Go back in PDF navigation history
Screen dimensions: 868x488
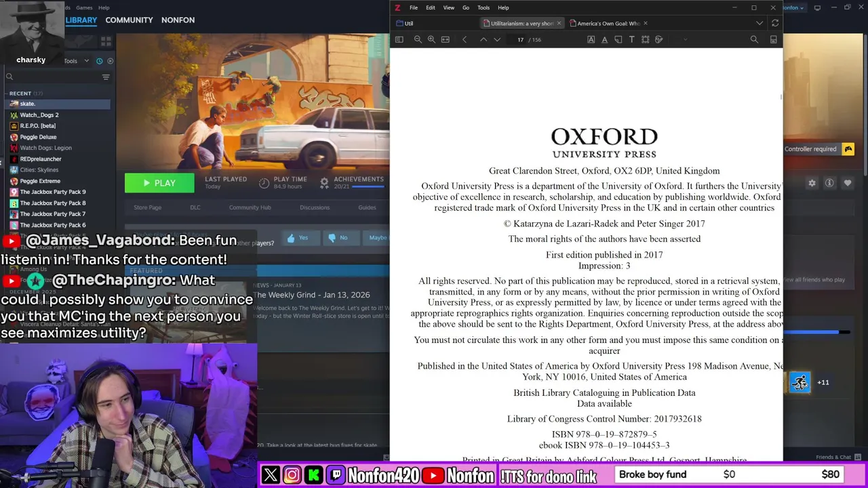[x=465, y=39]
